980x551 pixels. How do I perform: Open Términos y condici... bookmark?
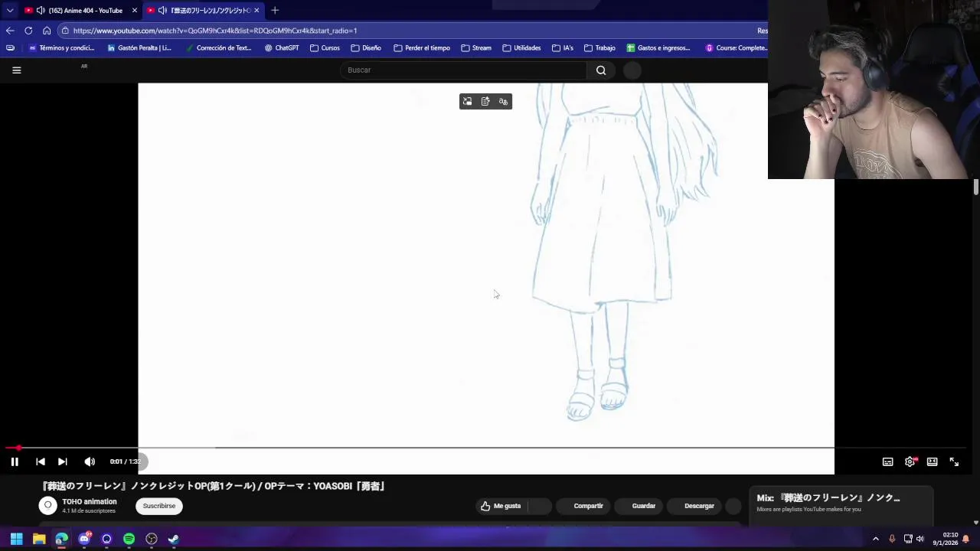coord(60,47)
